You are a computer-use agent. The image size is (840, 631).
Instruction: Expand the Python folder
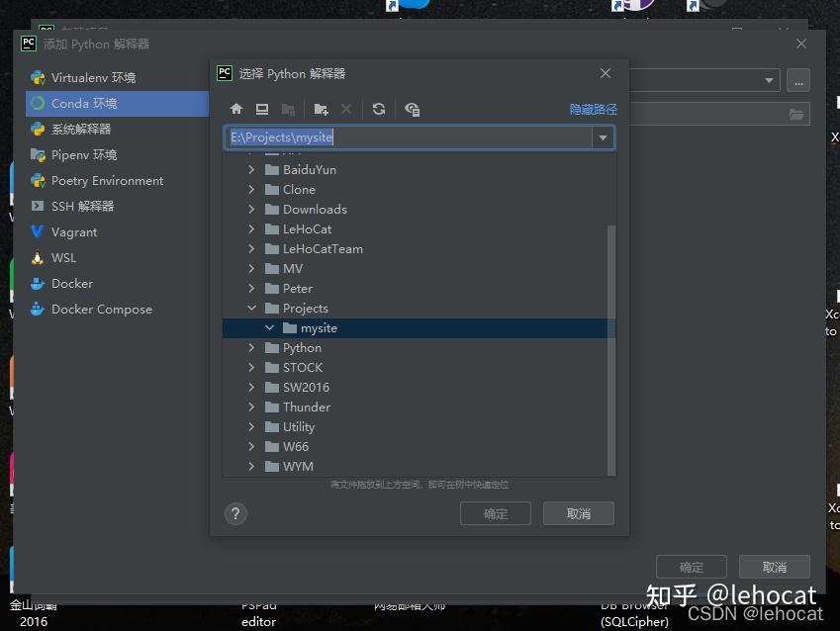[251, 347]
